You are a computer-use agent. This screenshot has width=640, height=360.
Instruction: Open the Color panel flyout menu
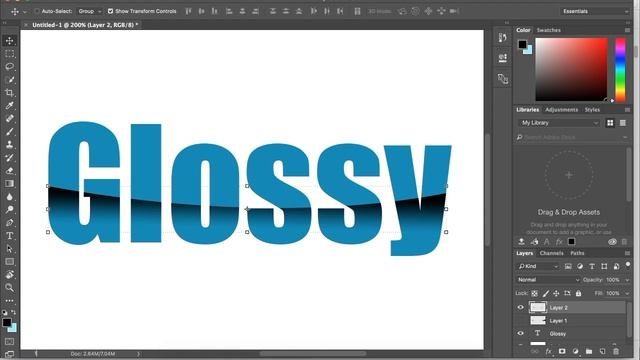pos(627,30)
